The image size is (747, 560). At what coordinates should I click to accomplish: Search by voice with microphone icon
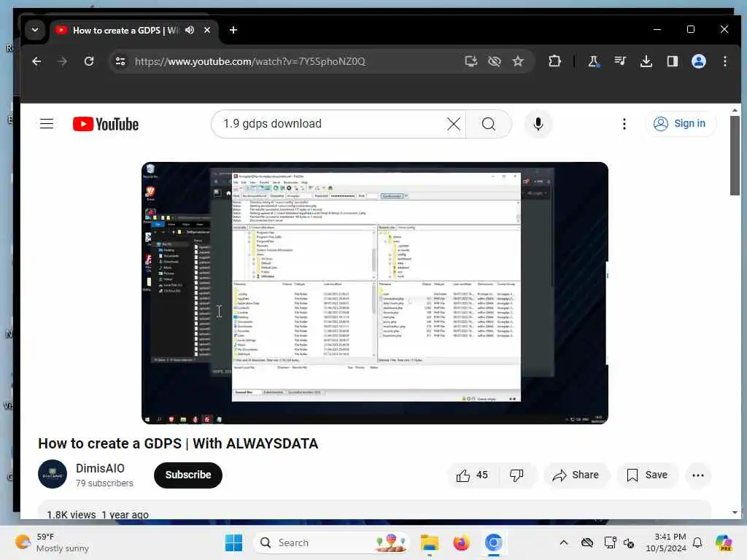(538, 124)
